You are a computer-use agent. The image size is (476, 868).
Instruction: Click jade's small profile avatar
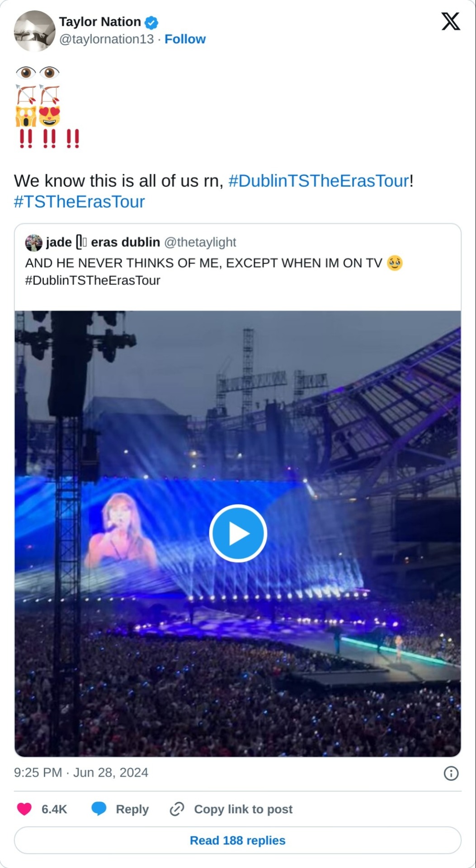coord(34,242)
